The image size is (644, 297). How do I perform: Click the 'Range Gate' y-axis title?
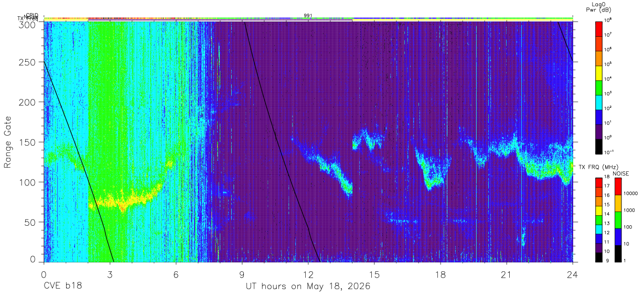tap(8, 142)
